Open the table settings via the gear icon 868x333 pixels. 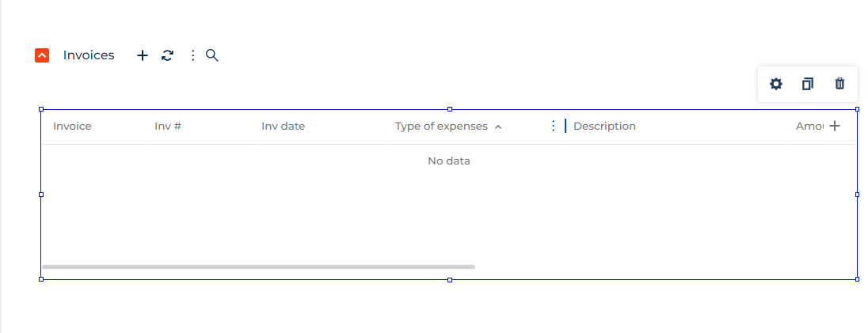(x=776, y=84)
